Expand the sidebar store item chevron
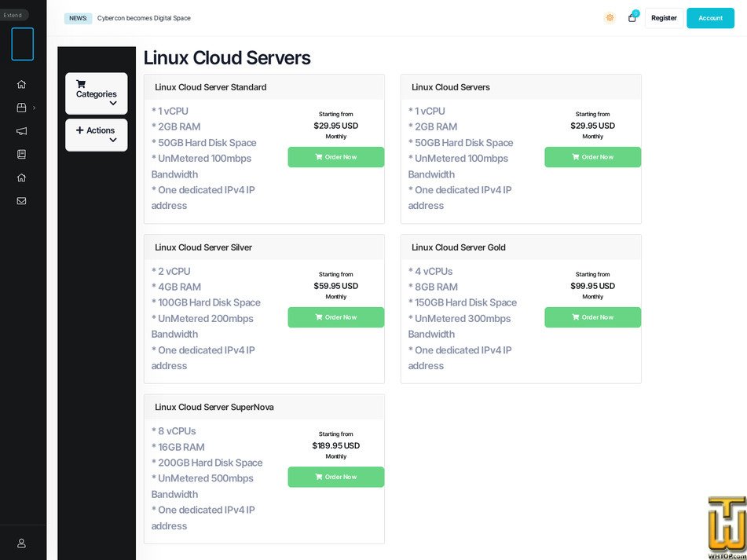This screenshot has height=560, width=747. coord(35,108)
